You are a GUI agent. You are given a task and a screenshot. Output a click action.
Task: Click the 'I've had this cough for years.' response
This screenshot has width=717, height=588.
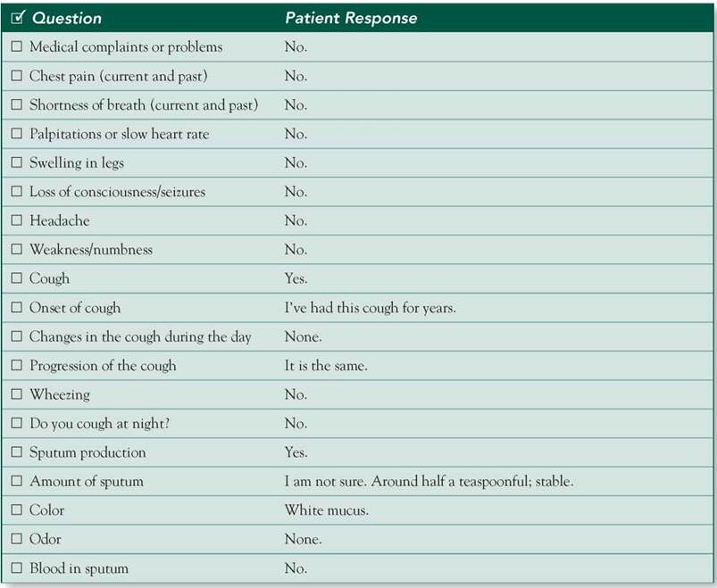click(371, 308)
